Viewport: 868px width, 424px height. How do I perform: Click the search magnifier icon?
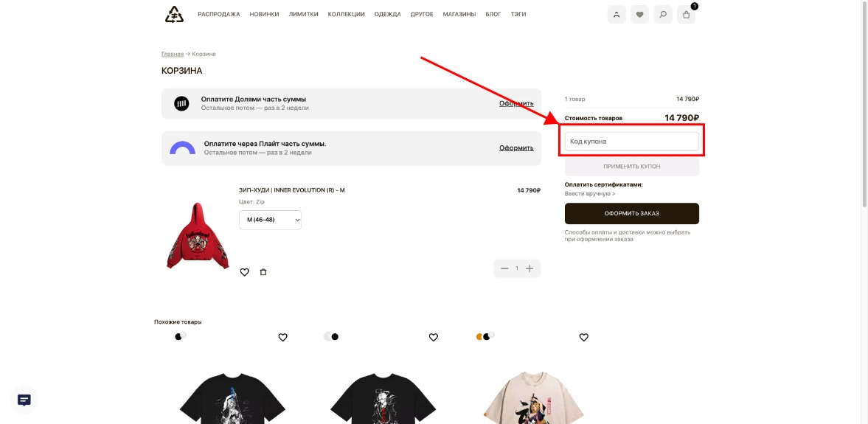[663, 15]
